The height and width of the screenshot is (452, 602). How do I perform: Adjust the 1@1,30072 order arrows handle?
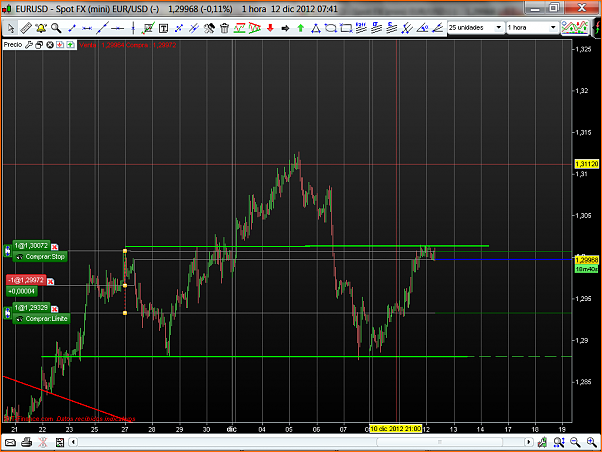point(7,251)
